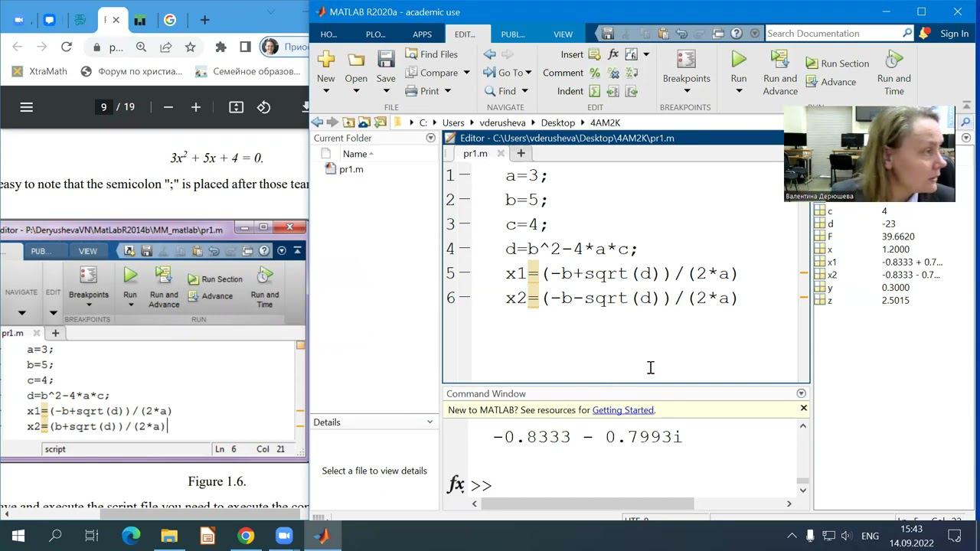Collapse the Details panel chevron
Image resolution: width=980 pixels, height=551 pixels.
point(430,422)
